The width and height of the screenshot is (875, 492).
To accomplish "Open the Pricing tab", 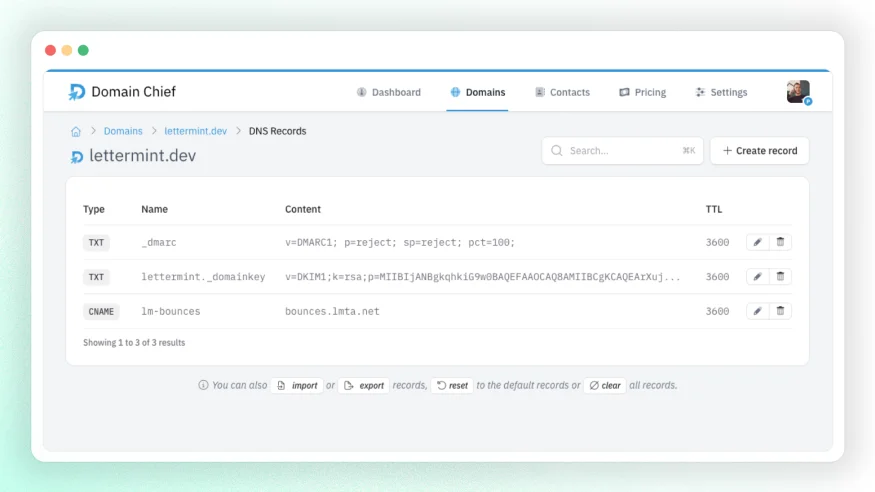I will [642, 92].
